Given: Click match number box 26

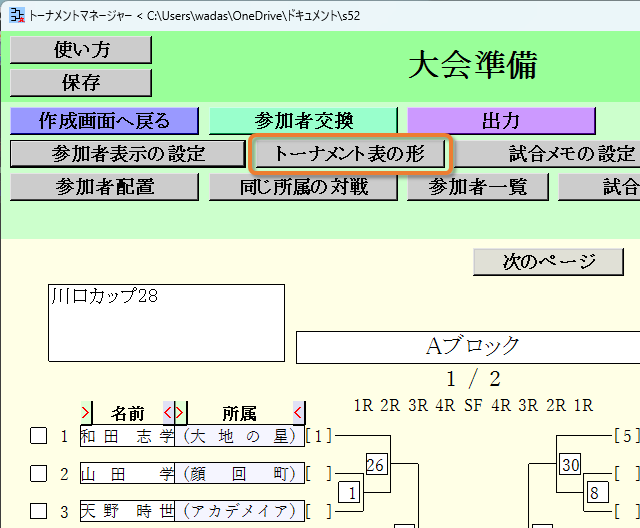Looking at the screenshot, I should coord(376,464).
